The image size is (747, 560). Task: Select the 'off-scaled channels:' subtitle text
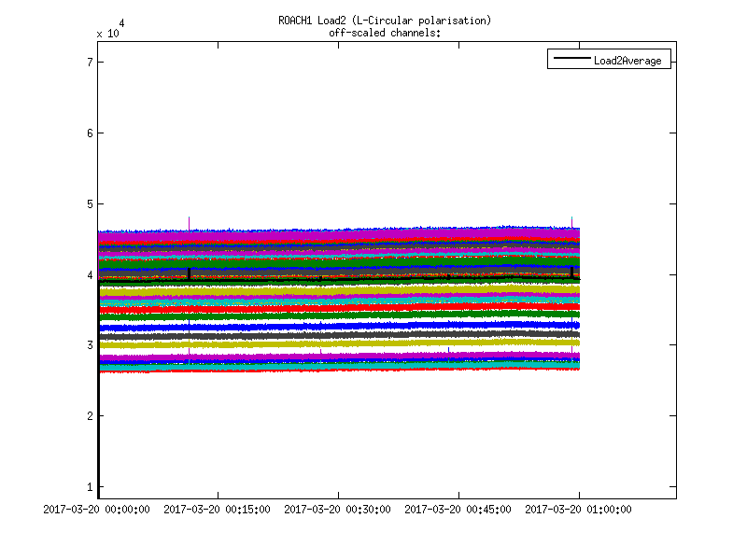point(384,33)
